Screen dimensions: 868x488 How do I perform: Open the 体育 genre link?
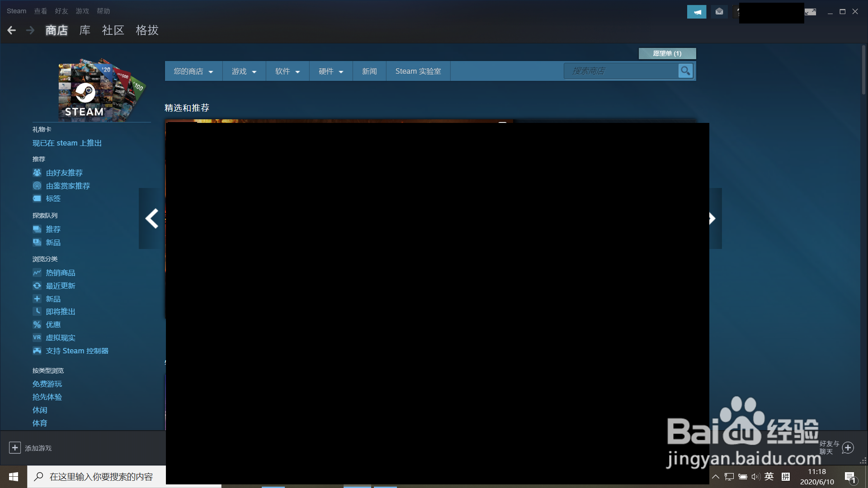coord(40,423)
